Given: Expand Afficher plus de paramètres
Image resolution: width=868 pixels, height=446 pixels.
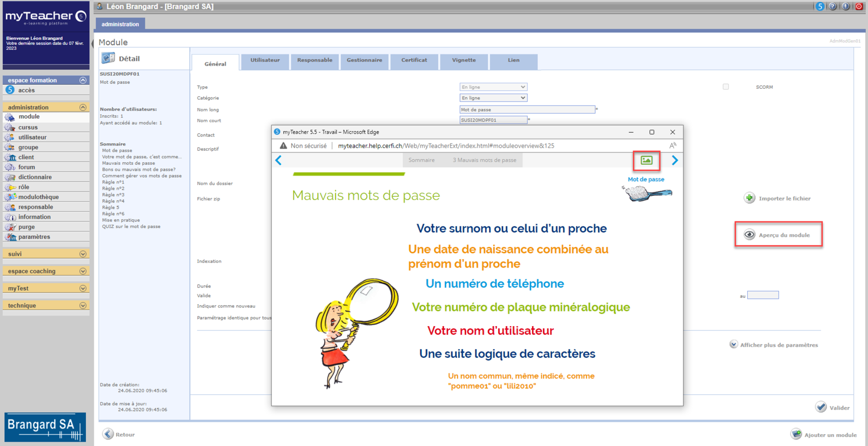Looking at the screenshot, I should point(734,345).
